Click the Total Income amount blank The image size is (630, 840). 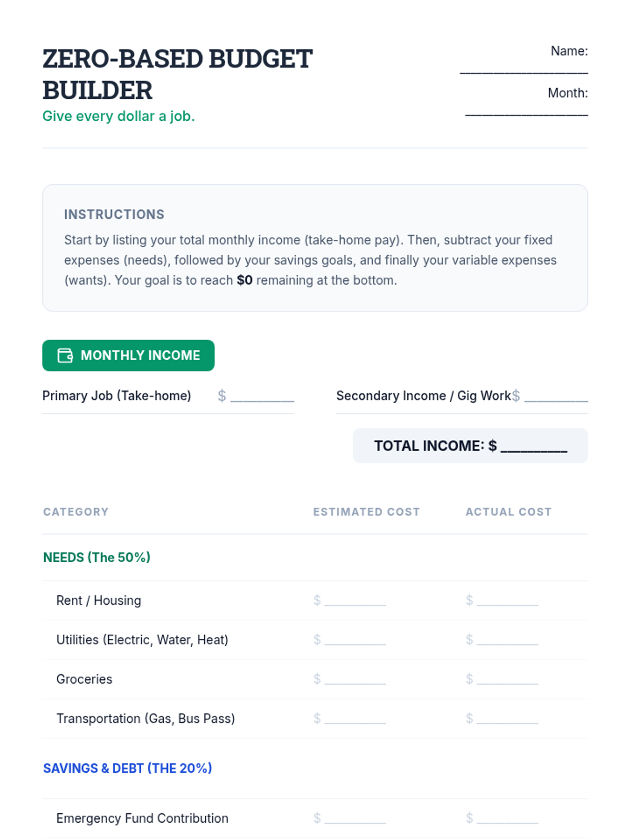[533, 447]
